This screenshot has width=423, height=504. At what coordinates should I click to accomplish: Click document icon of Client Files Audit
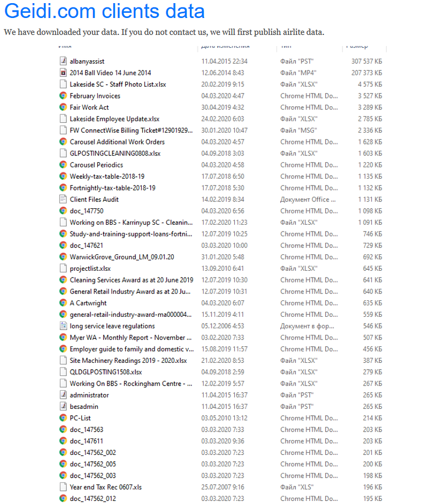point(63,199)
